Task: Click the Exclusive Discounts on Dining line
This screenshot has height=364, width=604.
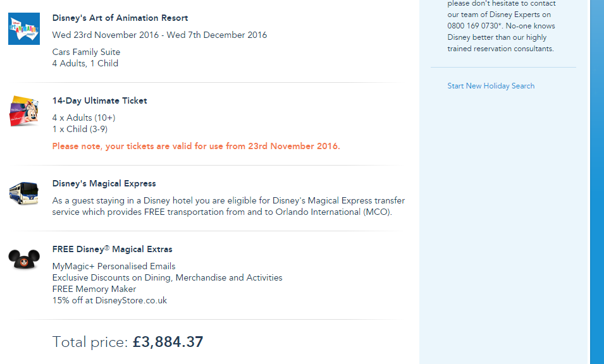Action: [x=167, y=278]
